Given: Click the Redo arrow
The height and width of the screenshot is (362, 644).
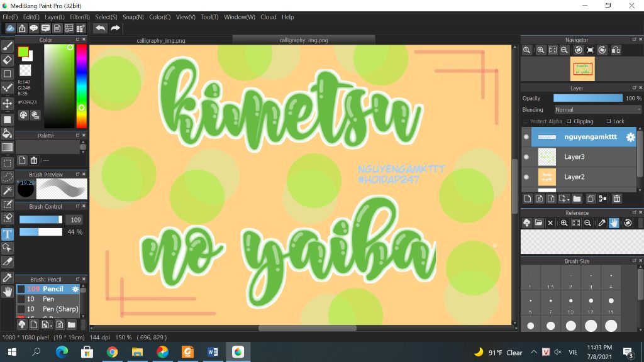Looking at the screenshot, I should pyautogui.click(x=116, y=28).
